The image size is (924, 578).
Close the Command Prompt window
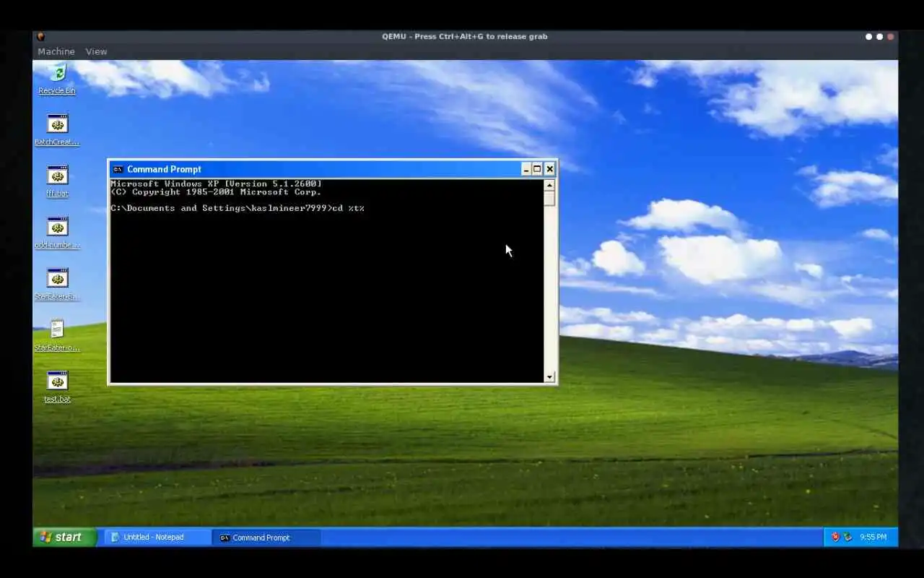click(x=549, y=169)
